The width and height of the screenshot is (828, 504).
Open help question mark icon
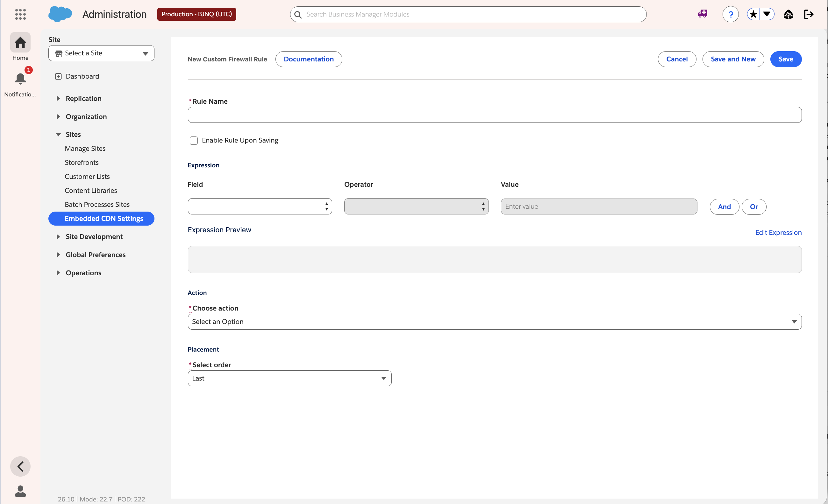pos(731,14)
